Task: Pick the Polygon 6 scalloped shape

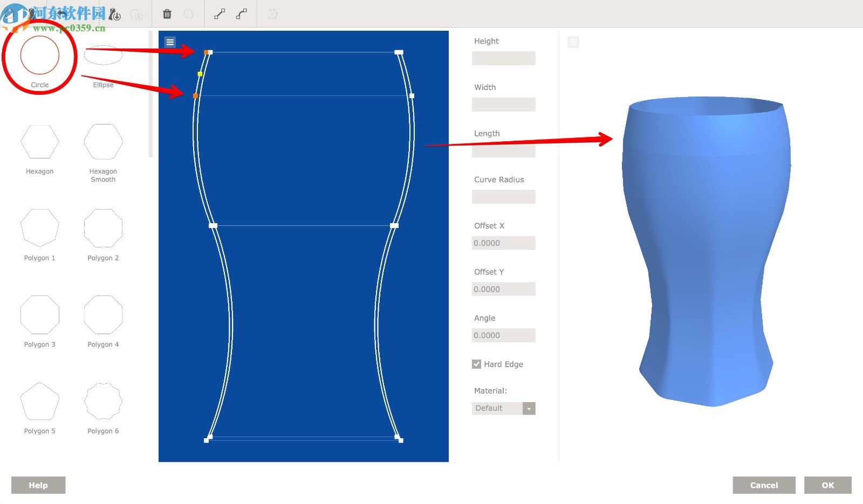Action: pos(103,402)
